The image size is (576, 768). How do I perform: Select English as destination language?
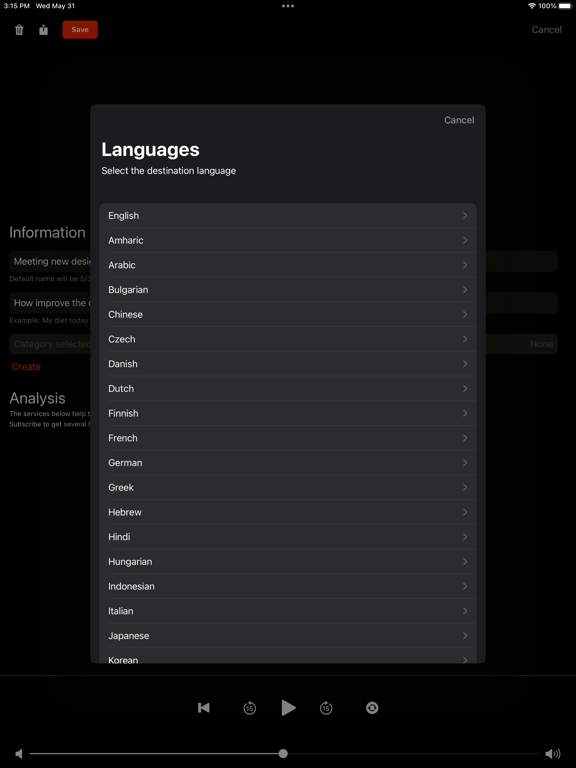click(288, 216)
